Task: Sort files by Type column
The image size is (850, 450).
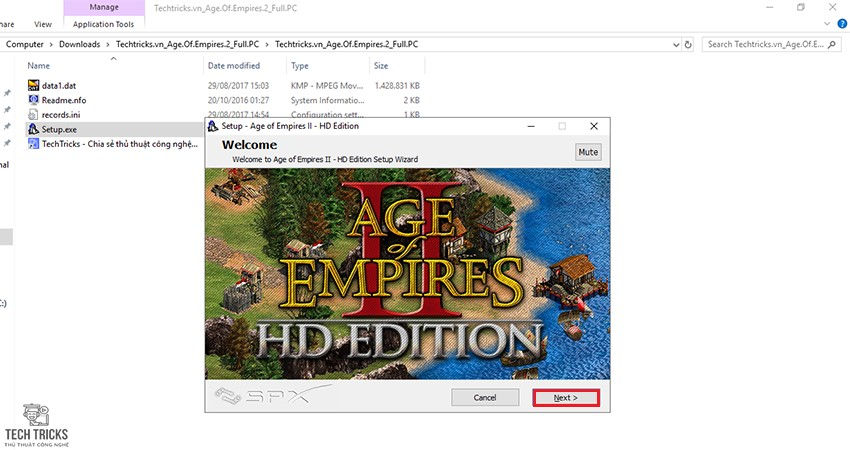Action: pos(299,66)
